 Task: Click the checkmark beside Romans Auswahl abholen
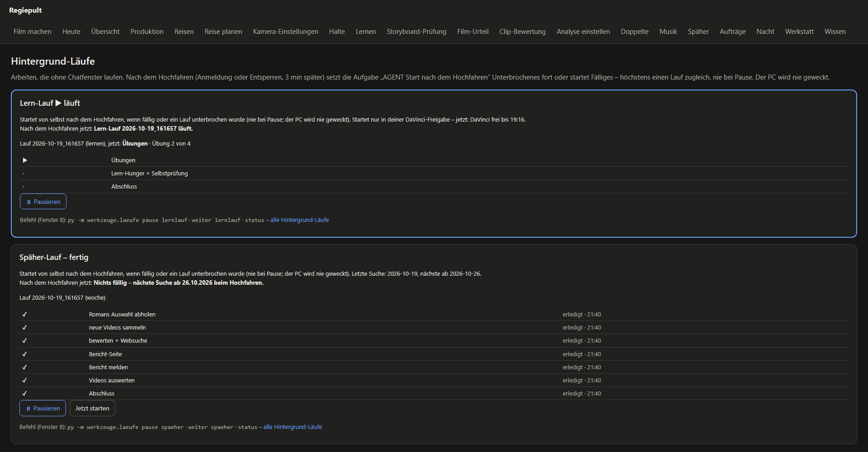24,315
